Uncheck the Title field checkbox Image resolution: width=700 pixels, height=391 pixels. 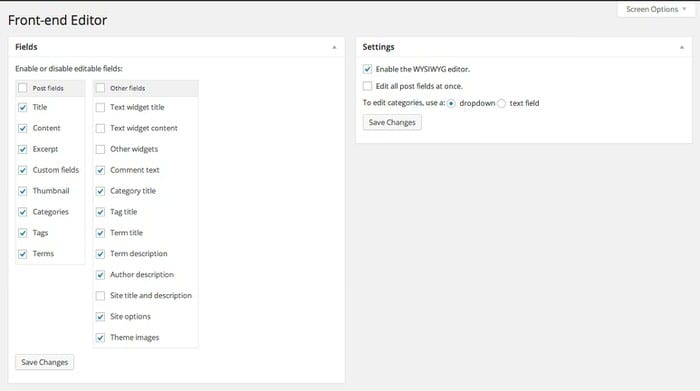(x=23, y=108)
